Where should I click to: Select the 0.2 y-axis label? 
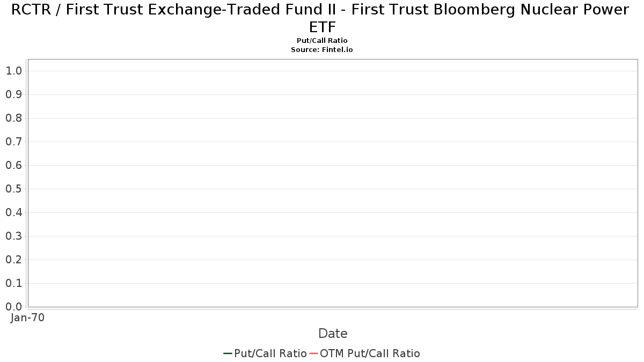pyautogui.click(x=13, y=260)
